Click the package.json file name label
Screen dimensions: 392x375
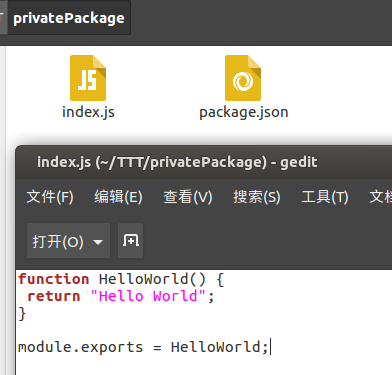pyautogui.click(x=244, y=112)
